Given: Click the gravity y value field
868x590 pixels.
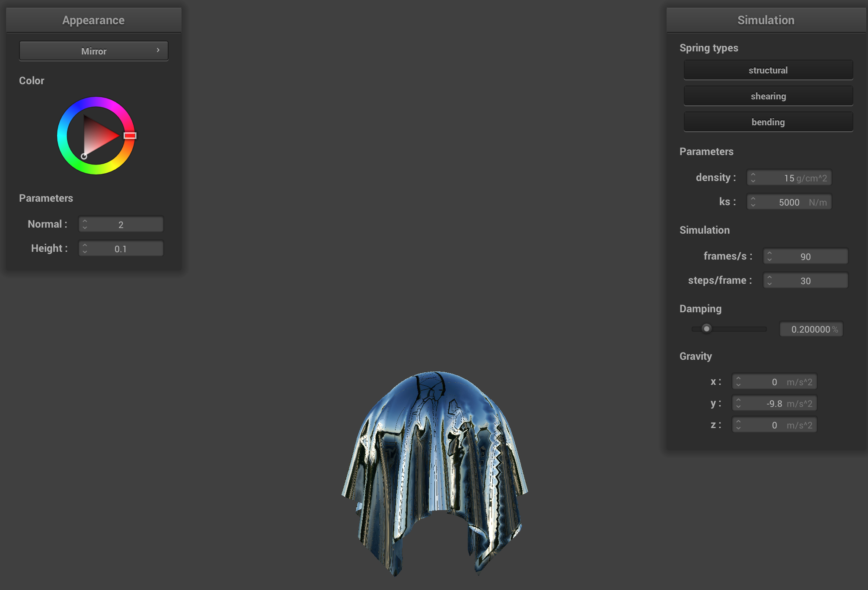Looking at the screenshot, I should pos(775,403).
